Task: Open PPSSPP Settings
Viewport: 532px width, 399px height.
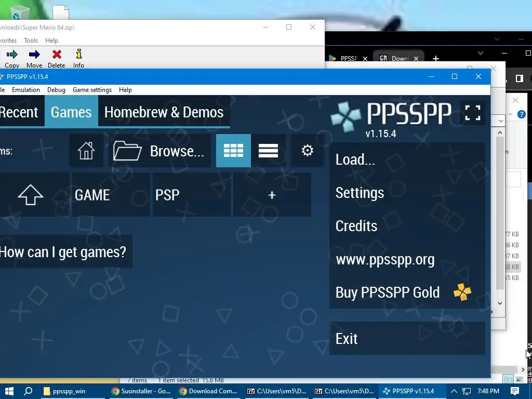Action: coord(407,193)
